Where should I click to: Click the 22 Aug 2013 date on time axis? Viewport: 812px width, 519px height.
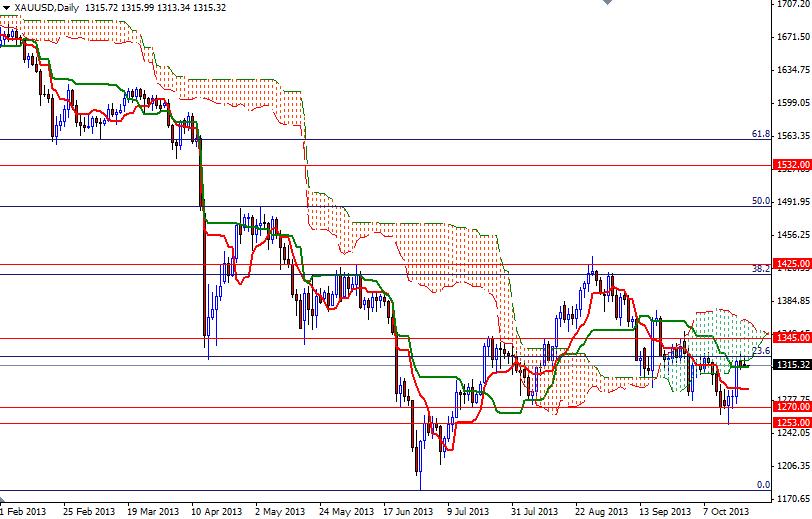point(601,511)
